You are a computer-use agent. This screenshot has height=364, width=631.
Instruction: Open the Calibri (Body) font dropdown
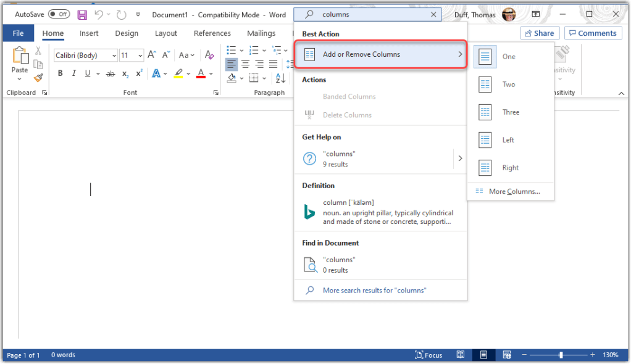pos(86,56)
